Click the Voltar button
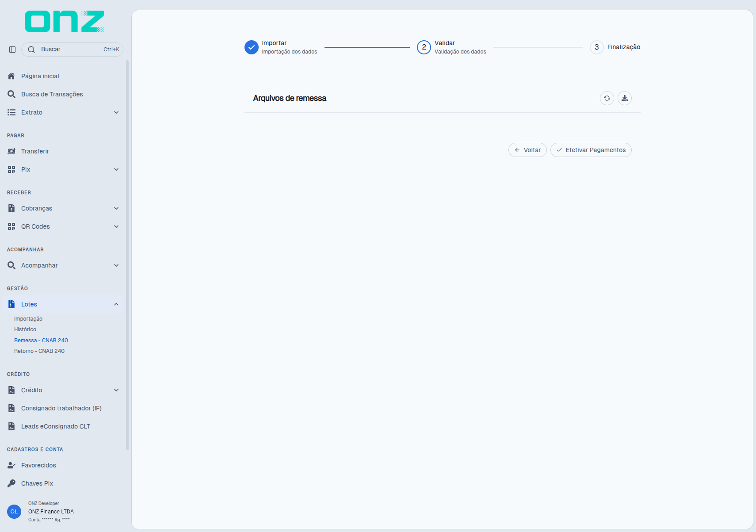 (x=527, y=150)
